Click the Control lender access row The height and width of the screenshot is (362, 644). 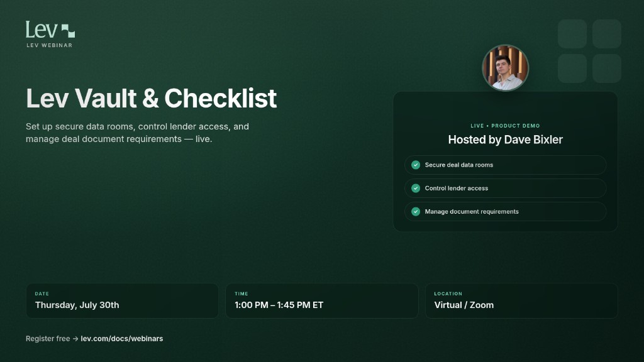(x=505, y=189)
